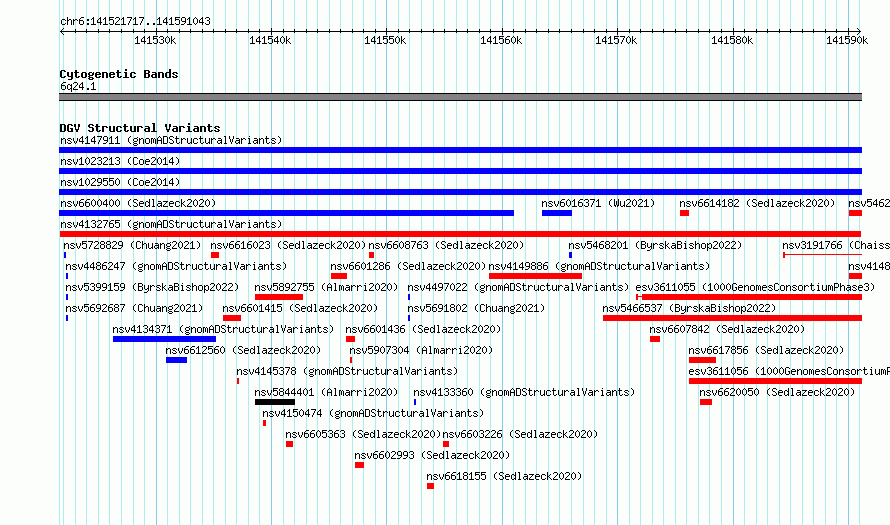The width and height of the screenshot is (890, 525).
Task: Select the blue bar under nsv4134371
Action: point(164,339)
